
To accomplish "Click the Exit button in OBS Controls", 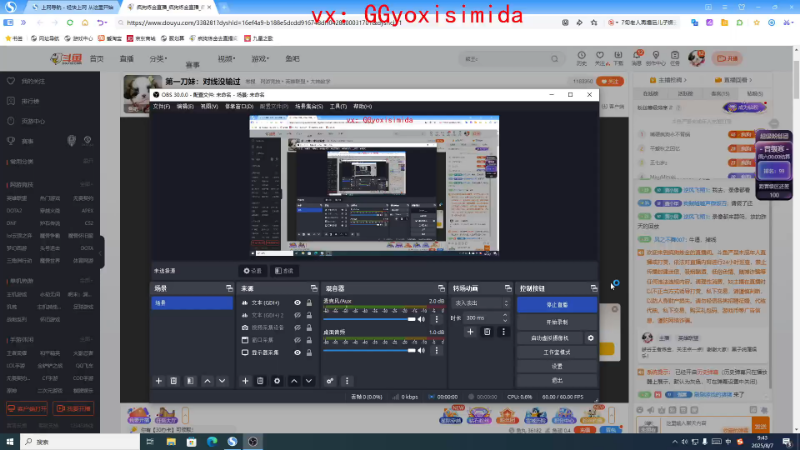I will click(x=557, y=381).
